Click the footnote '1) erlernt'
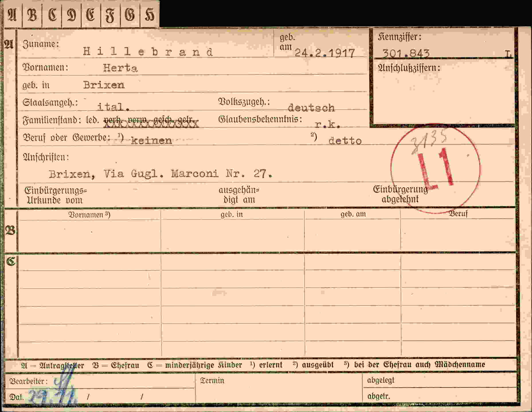Screen dimensions: 532x412 (266, 365)
